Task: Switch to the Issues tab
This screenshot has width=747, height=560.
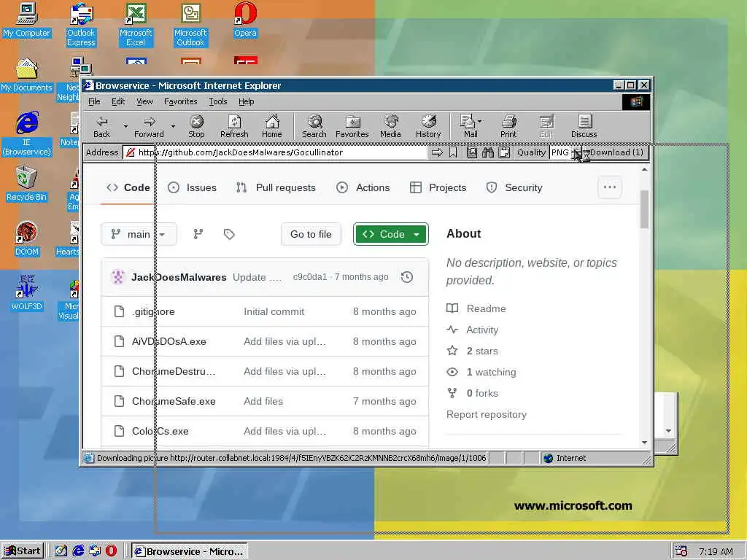Action: coord(193,187)
